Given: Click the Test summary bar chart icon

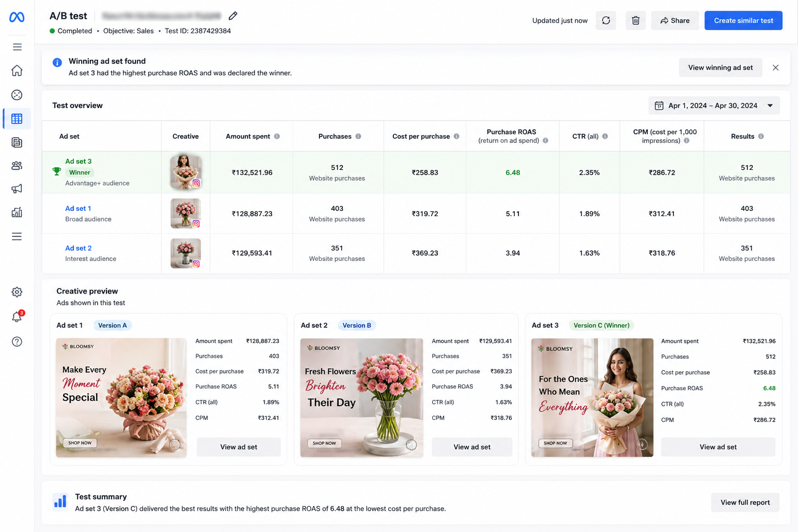Looking at the screenshot, I should (x=60, y=501).
